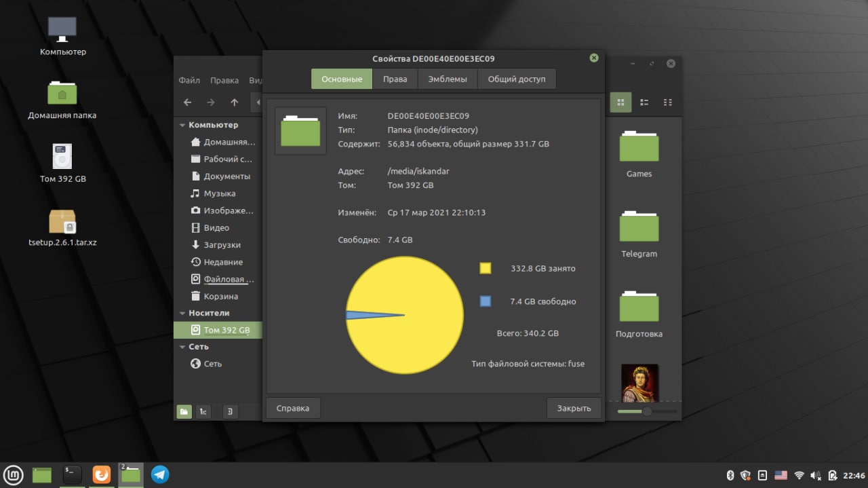The image size is (868, 488).
Task: Open update manager shield tray icon
Action: (745, 475)
